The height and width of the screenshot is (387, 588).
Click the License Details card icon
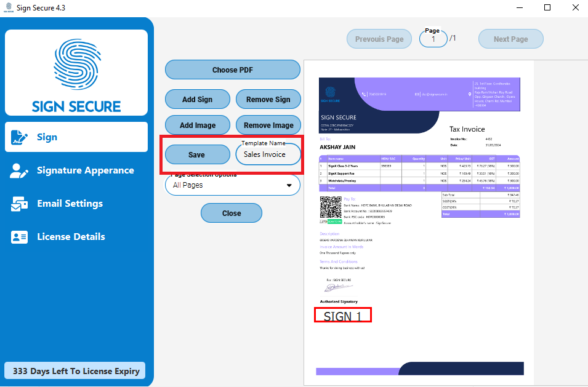(19, 237)
